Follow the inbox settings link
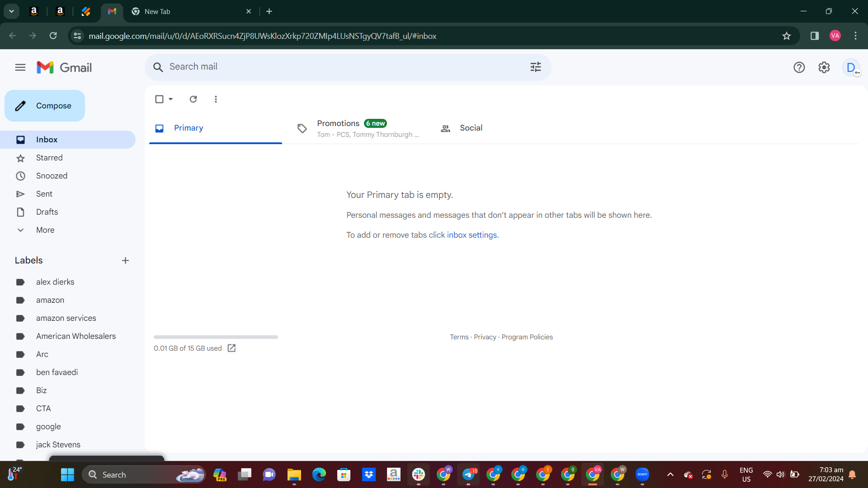This screenshot has height=488, width=868. point(472,235)
